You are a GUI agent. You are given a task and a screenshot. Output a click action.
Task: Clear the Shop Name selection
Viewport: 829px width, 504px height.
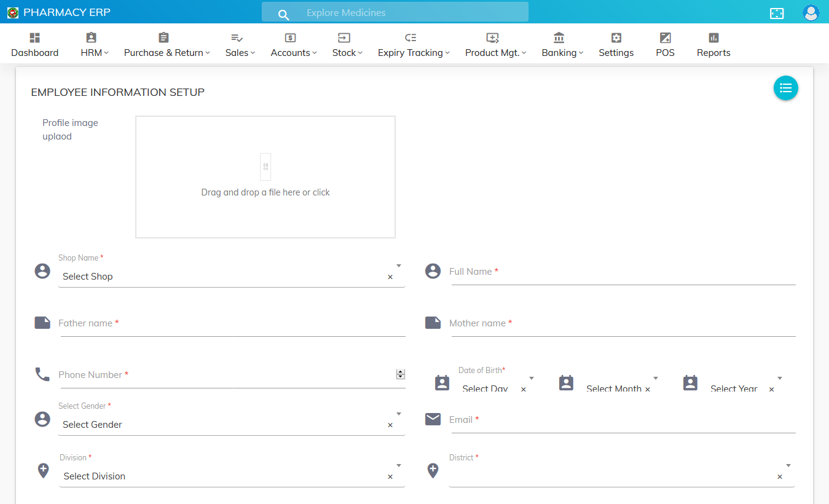390,277
